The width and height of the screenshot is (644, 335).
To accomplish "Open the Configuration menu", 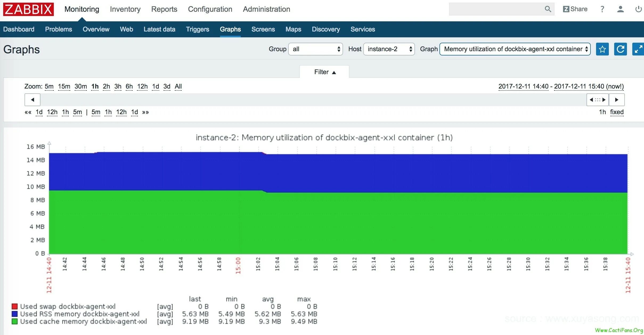I will click(210, 9).
